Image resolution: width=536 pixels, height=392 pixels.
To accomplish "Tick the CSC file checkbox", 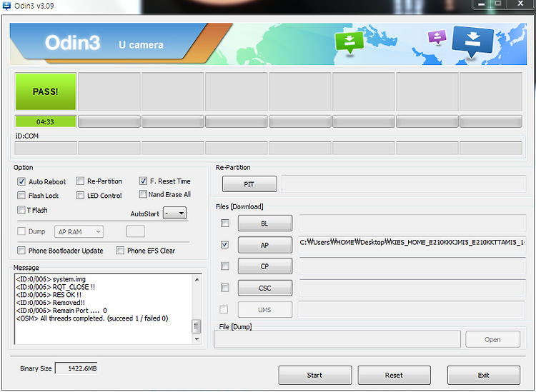I will (225, 288).
